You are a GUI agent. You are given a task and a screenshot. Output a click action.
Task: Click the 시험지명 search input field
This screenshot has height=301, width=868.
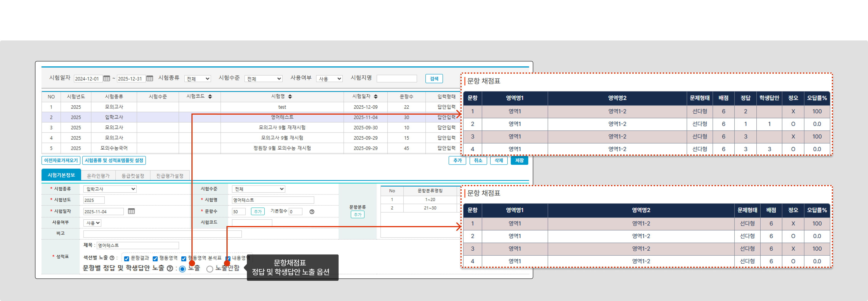click(x=397, y=79)
